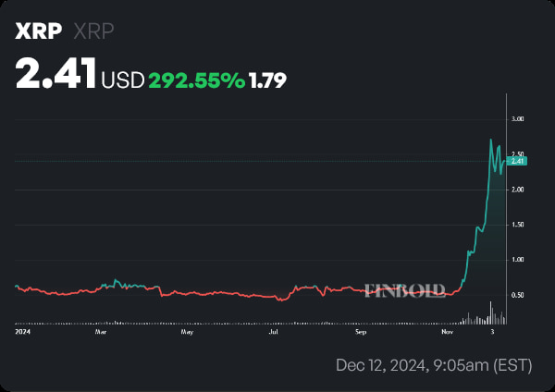Click the Sep date axis label

click(x=361, y=332)
